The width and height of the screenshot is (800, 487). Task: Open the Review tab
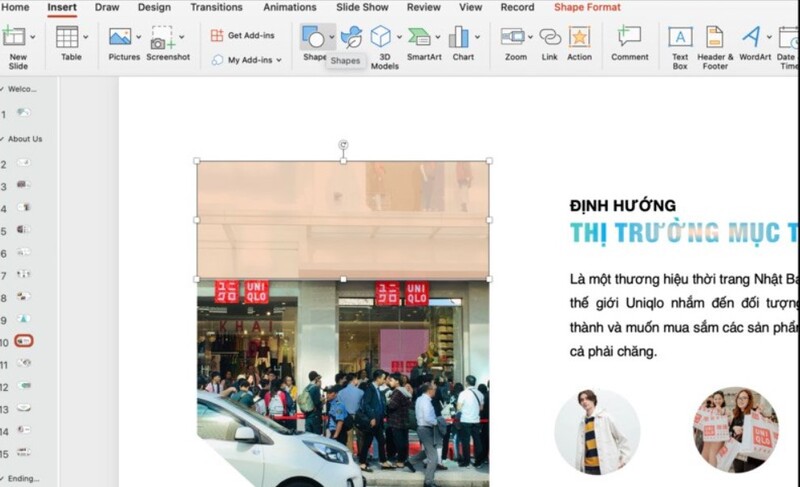click(x=423, y=7)
